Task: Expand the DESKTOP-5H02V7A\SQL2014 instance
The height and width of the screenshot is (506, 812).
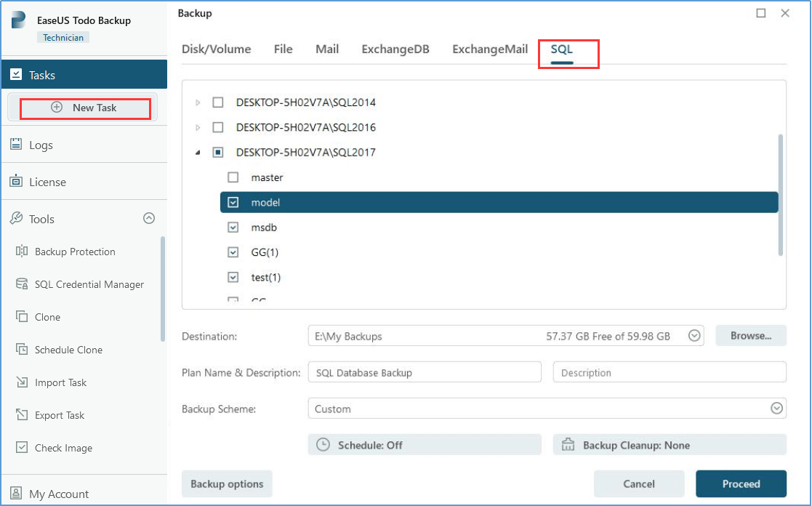Action: [198, 103]
